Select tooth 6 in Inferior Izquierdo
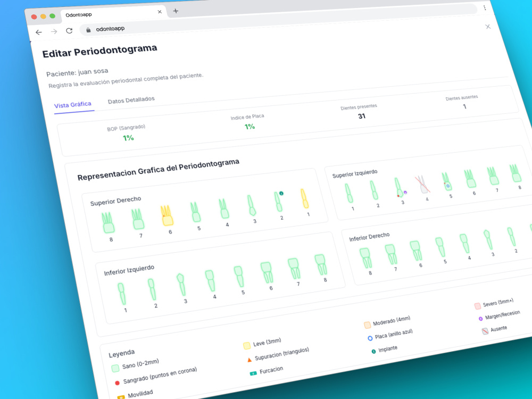532x399 pixels. (x=267, y=272)
